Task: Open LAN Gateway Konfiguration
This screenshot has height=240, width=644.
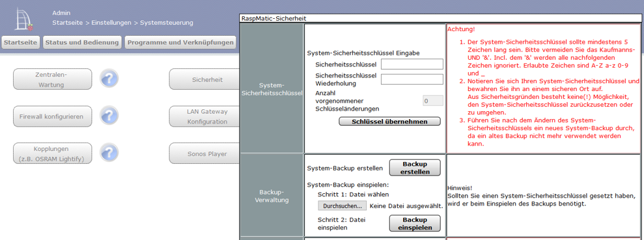Action: tap(204, 116)
